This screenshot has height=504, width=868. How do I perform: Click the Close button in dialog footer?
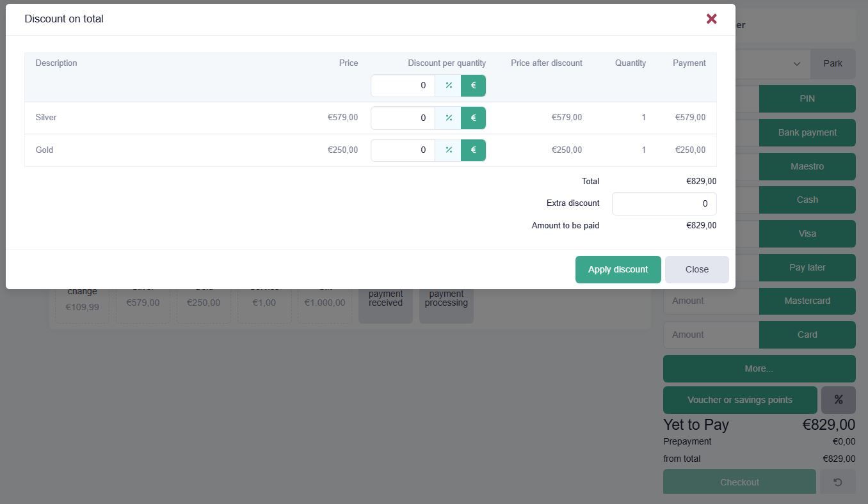696,269
